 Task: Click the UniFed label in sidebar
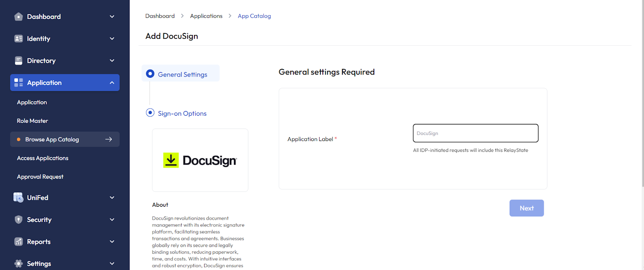click(37, 197)
